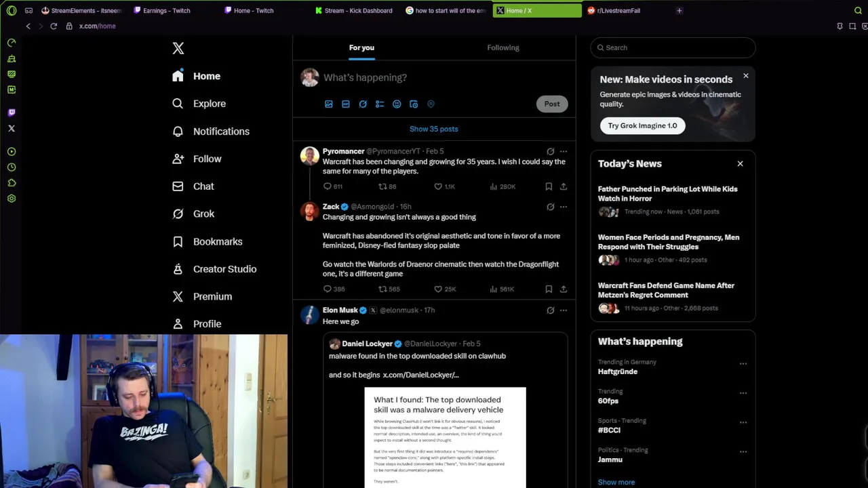Viewport: 868px width, 488px height.
Task: Open more options for Jammu trend
Action: coord(743,451)
